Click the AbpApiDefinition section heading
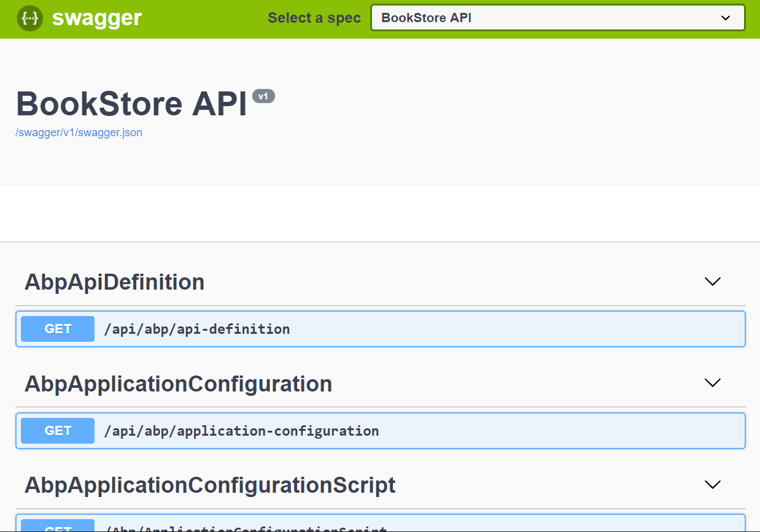760x532 pixels. coord(114,282)
